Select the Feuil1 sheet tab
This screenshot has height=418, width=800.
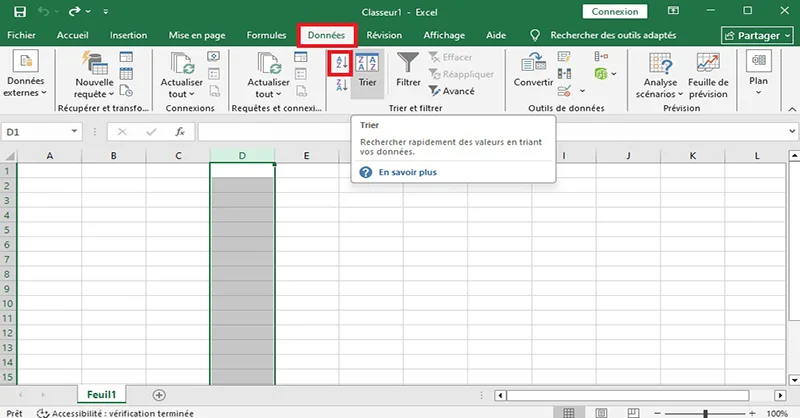[x=102, y=395]
